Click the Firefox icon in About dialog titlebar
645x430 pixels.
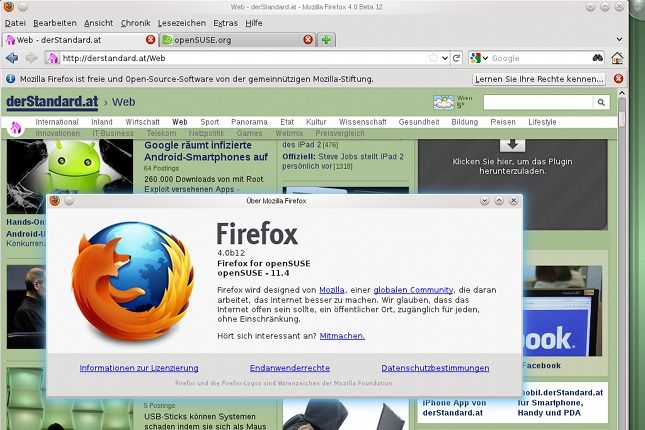pos(55,200)
